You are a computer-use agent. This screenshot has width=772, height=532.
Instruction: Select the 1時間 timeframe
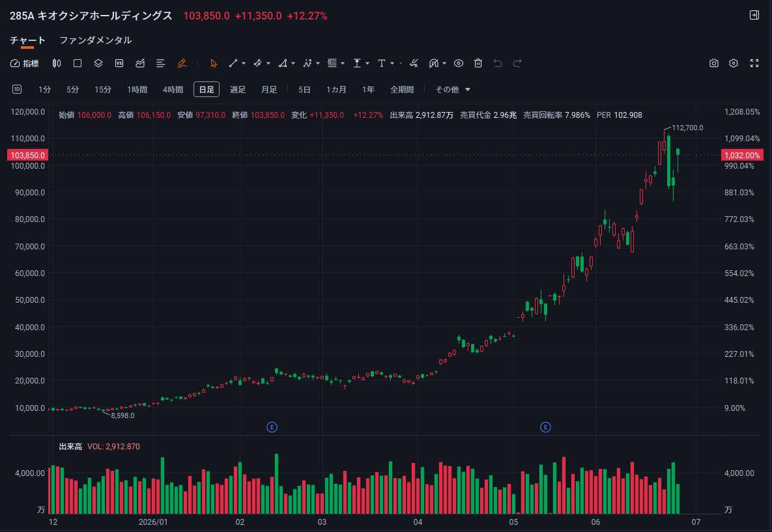click(x=137, y=90)
